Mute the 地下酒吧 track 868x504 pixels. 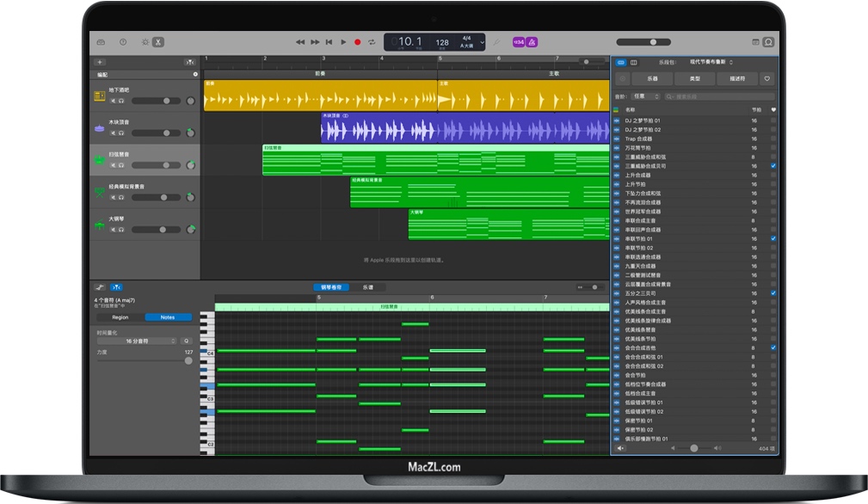(111, 102)
